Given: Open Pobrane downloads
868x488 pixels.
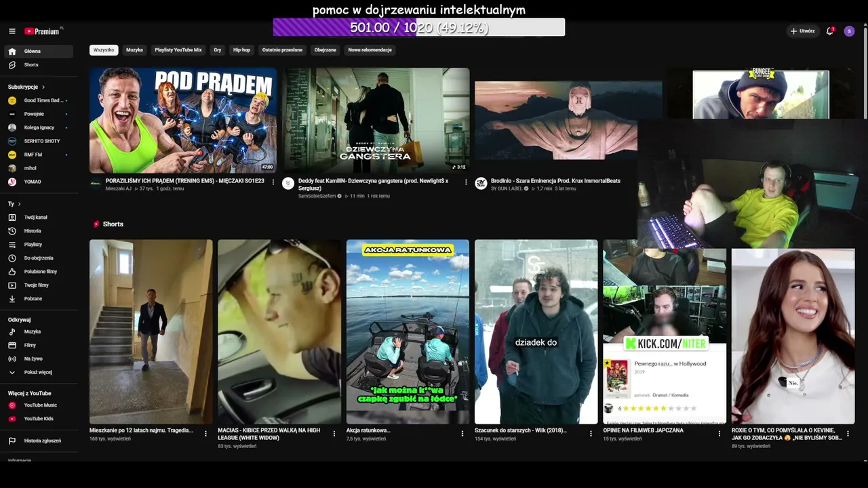Looking at the screenshot, I should click(x=39, y=299).
